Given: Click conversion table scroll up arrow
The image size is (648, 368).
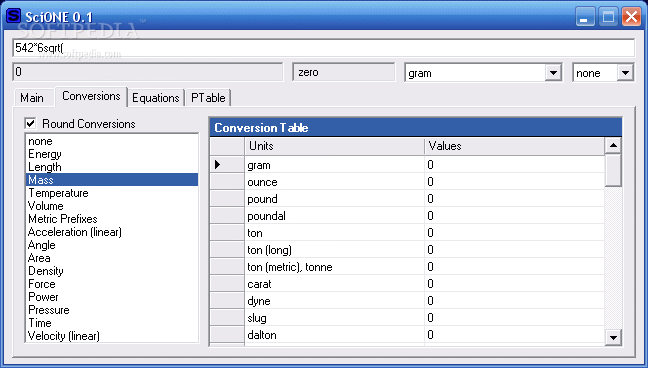Looking at the screenshot, I should (613, 145).
